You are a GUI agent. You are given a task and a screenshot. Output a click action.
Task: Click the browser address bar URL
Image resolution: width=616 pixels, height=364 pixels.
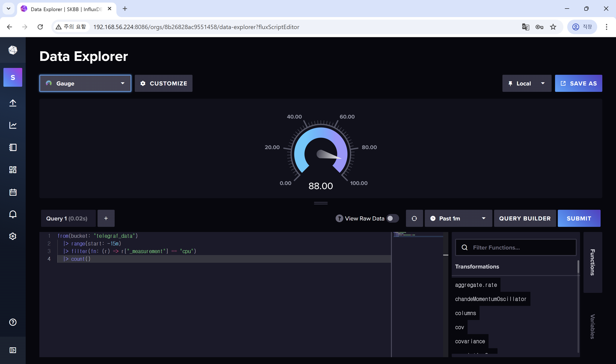click(x=196, y=27)
